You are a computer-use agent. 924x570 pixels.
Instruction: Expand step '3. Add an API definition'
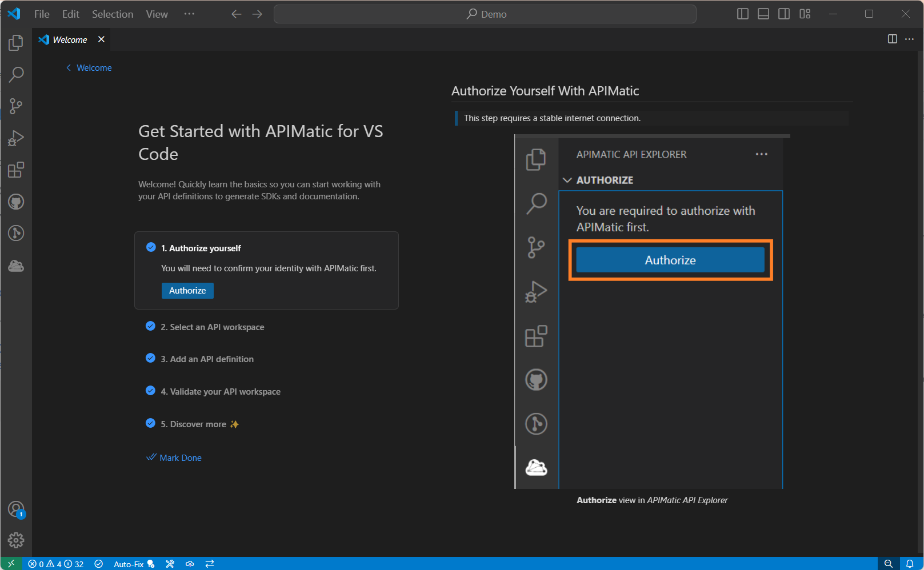tap(207, 359)
